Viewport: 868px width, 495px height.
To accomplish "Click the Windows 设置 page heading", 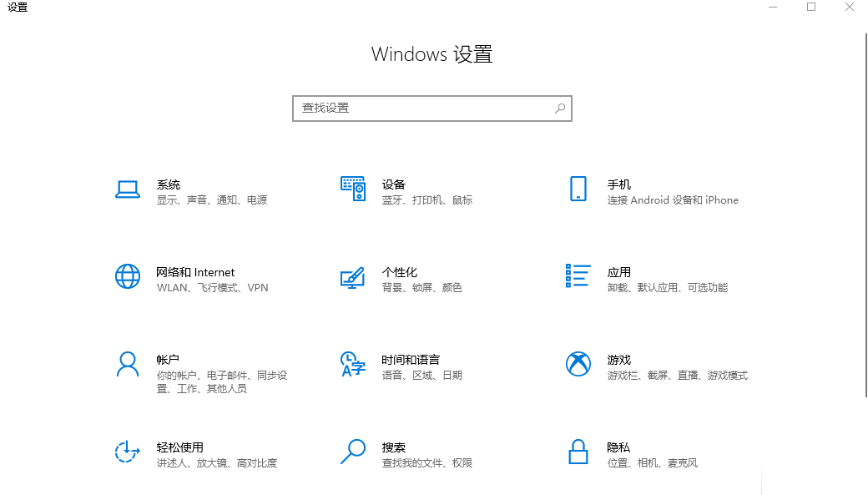I will 431,54.
